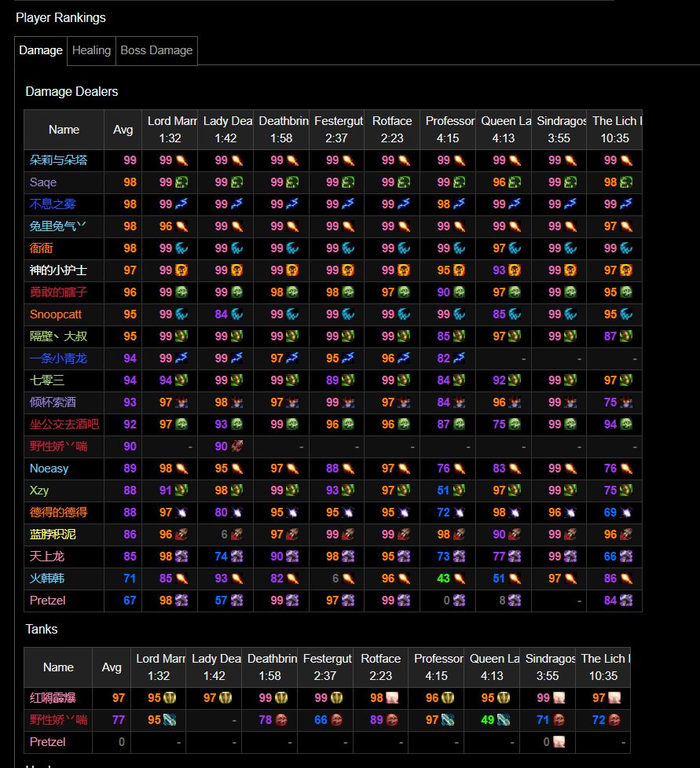Click Sindragosa column header in Damage Dealers table
The width and height of the screenshot is (700, 768).
point(559,129)
